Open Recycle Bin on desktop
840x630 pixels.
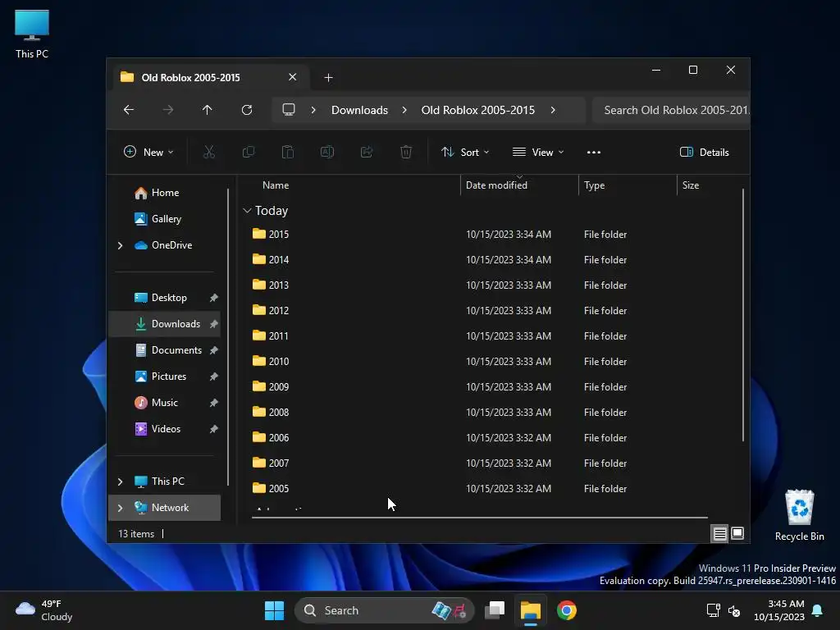coord(799,515)
